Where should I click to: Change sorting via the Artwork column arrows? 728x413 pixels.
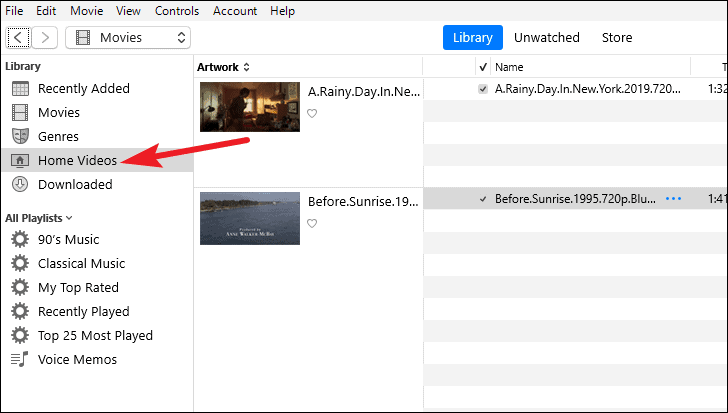[x=247, y=67]
